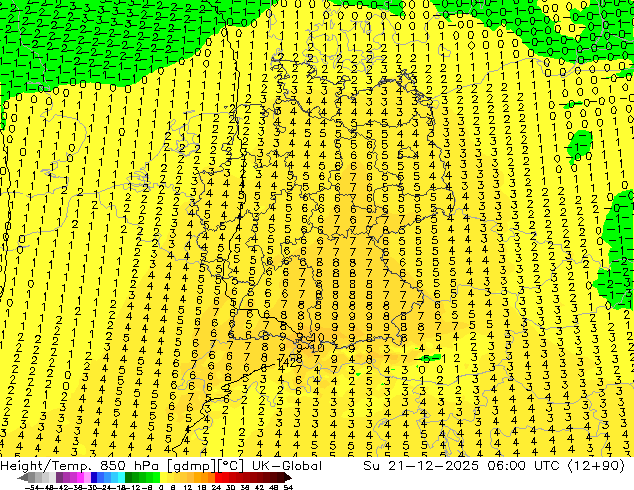
Task: Click the '0' legend scale value
Action: (161, 488)
